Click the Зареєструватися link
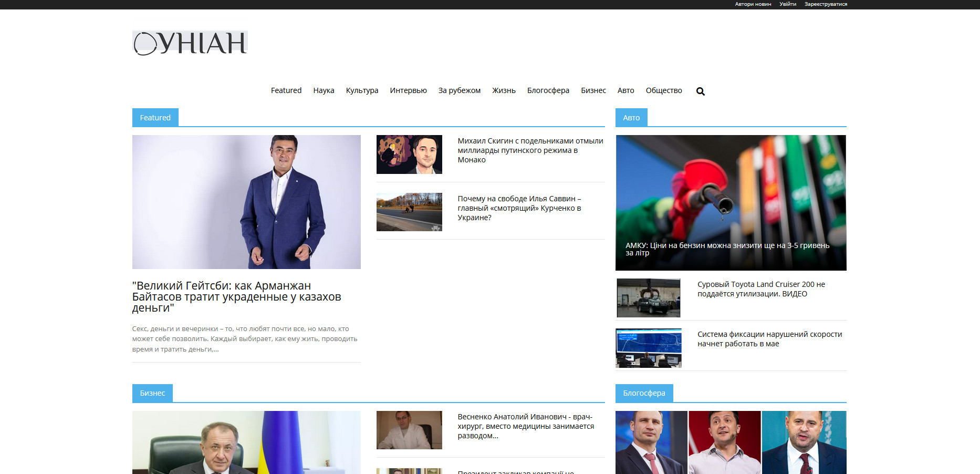 coord(826,4)
